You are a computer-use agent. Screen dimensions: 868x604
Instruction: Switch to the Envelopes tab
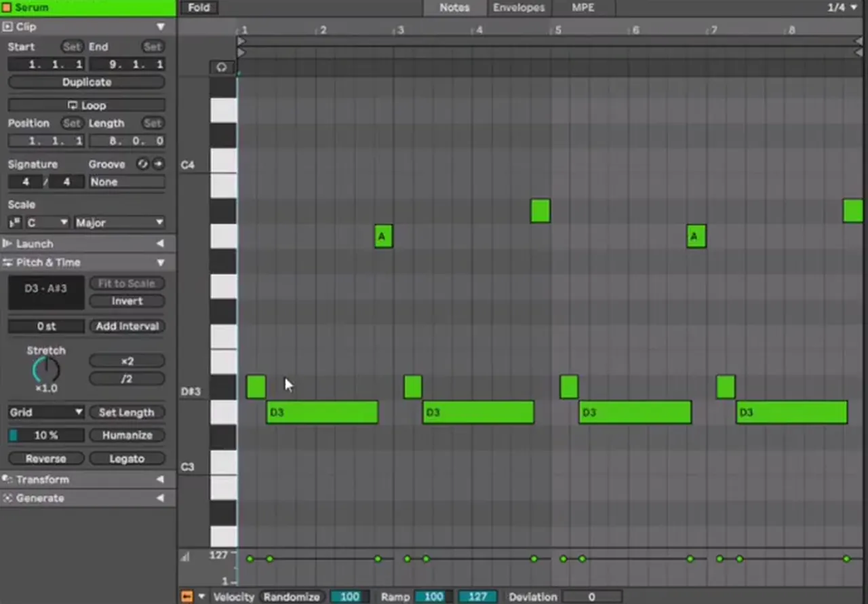[x=519, y=7]
